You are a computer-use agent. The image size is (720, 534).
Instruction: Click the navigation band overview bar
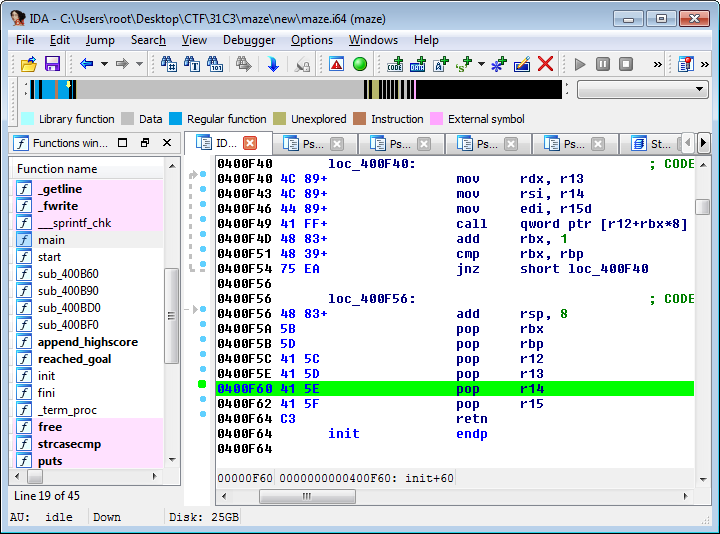coord(296,89)
